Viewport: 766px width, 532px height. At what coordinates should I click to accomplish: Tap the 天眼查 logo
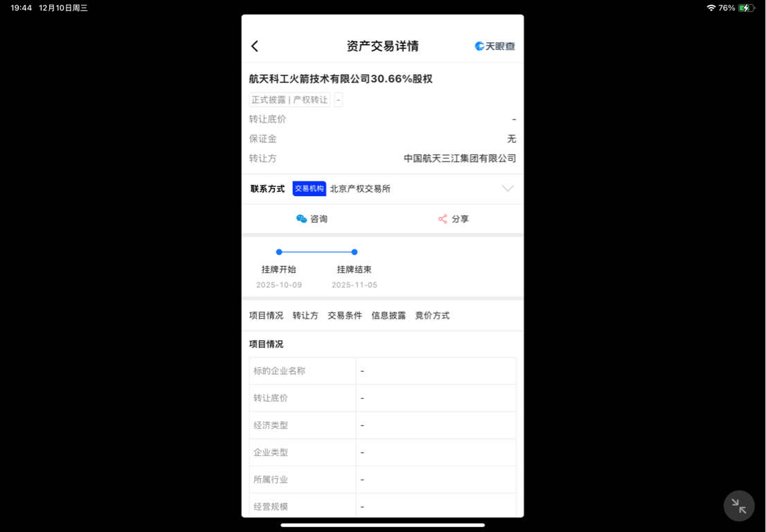pos(495,46)
